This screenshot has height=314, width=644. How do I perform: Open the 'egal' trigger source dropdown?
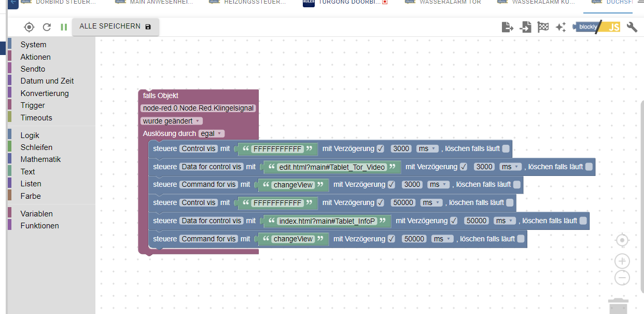pyautogui.click(x=211, y=133)
